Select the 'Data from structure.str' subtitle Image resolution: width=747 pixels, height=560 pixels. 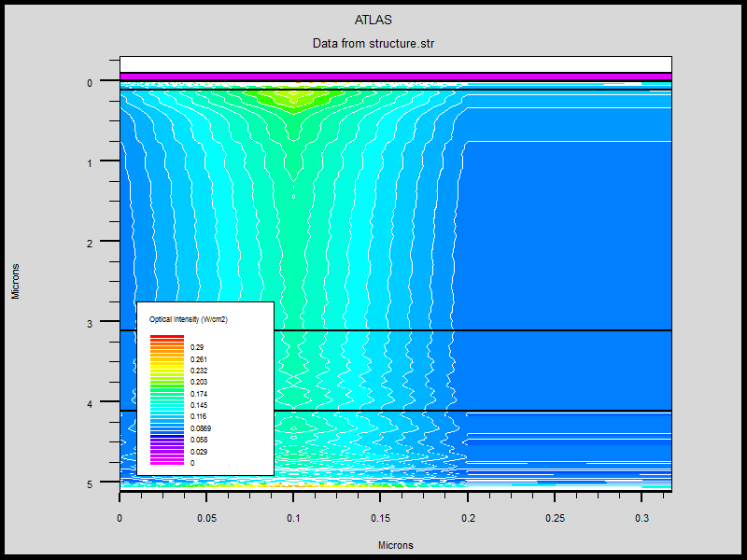tap(373, 44)
